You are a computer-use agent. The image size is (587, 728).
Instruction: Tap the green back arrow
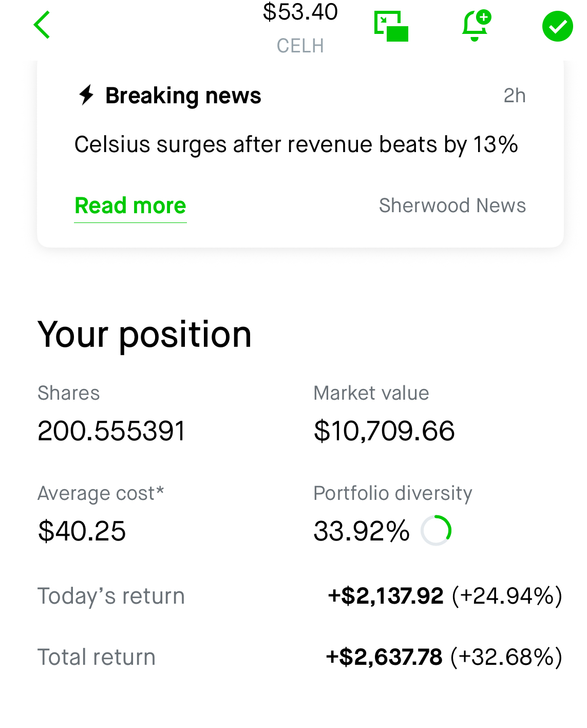tap(42, 25)
